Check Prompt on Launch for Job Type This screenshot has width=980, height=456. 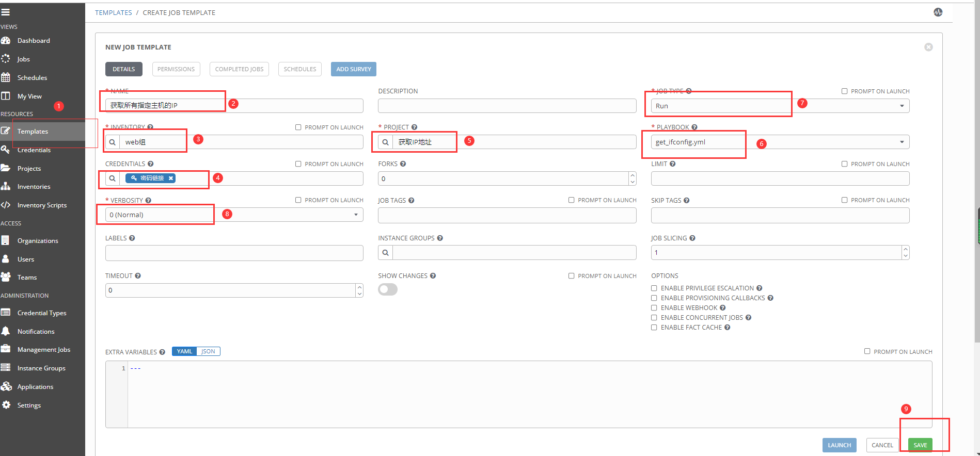[x=844, y=91]
